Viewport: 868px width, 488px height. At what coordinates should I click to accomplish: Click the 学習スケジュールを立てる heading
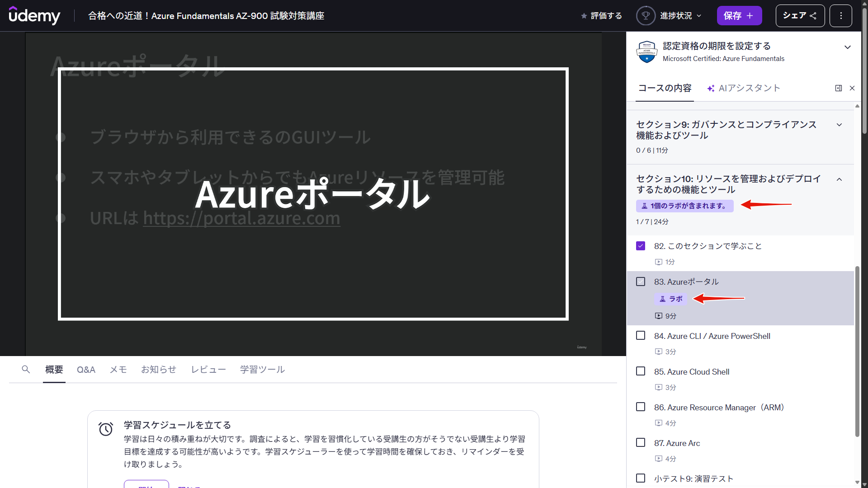tap(177, 425)
